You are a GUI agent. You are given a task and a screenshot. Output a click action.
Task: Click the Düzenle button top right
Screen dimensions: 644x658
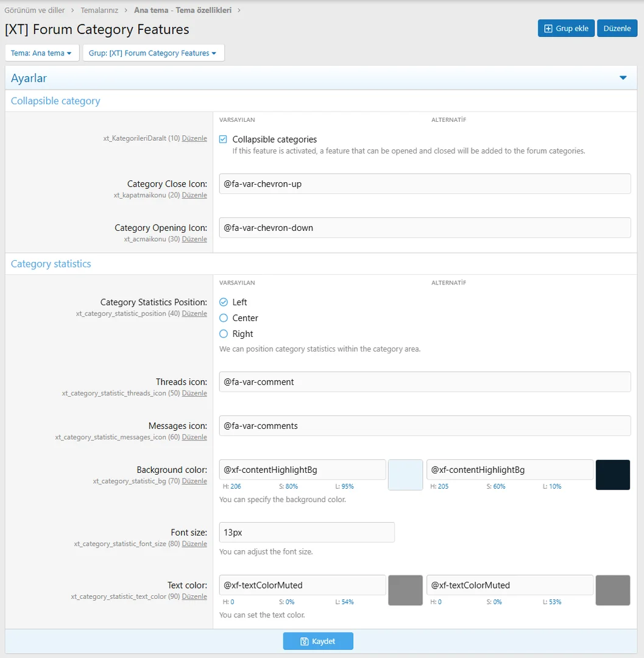pyautogui.click(x=617, y=28)
